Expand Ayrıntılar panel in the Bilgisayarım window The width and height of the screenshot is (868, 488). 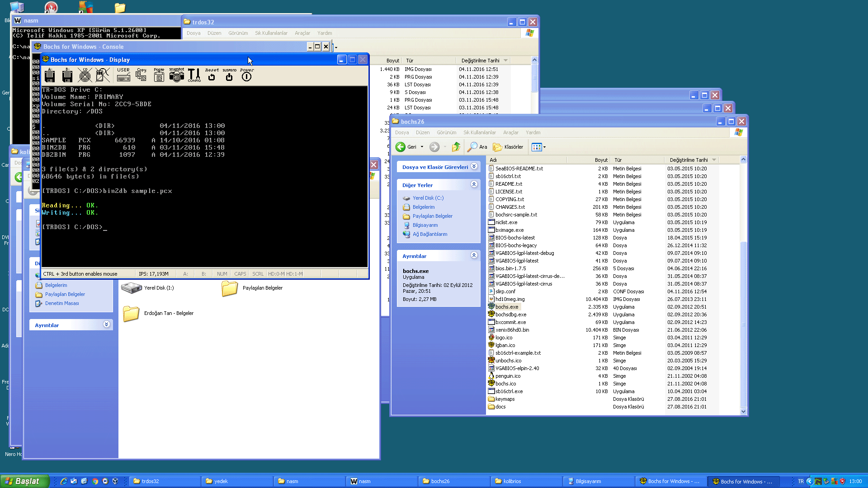pos(106,324)
